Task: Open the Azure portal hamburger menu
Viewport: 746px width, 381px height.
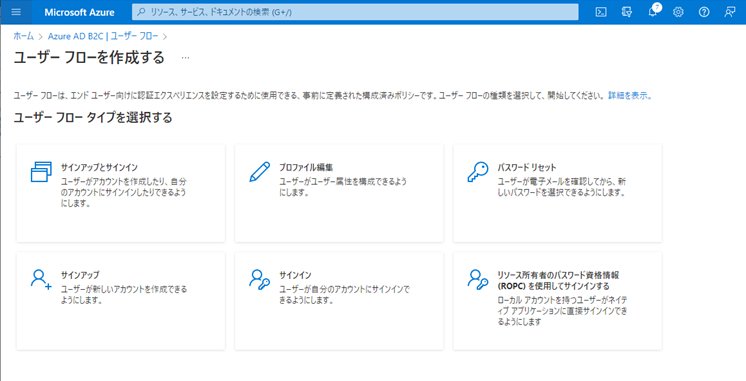Action: [x=16, y=12]
